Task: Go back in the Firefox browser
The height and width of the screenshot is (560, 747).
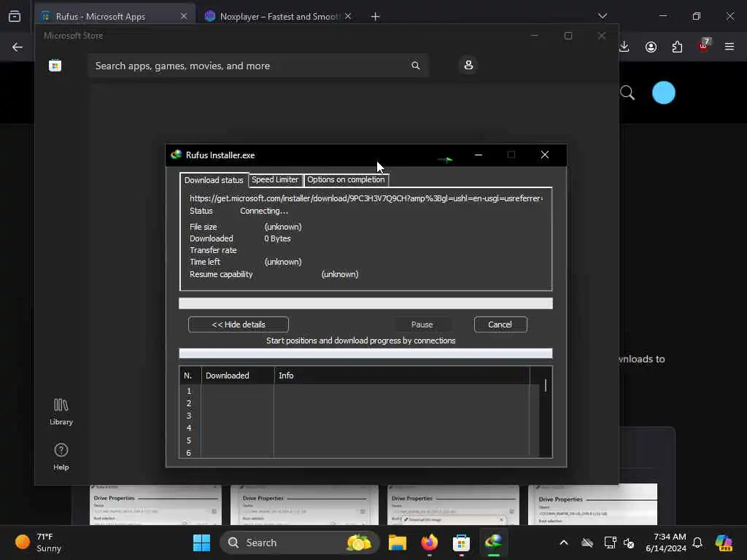Action: [18, 47]
